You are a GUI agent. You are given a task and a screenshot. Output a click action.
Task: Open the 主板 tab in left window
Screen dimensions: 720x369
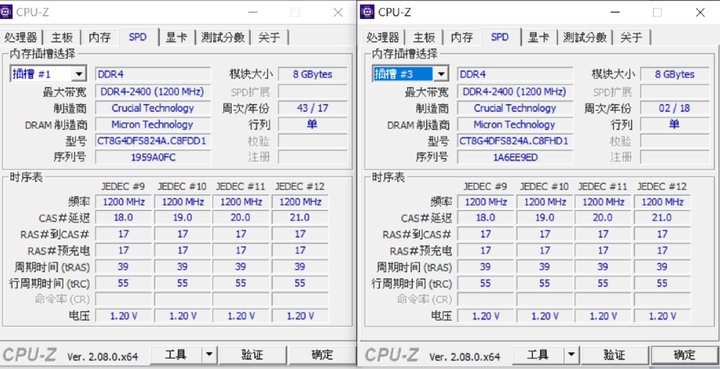pyautogui.click(x=62, y=37)
